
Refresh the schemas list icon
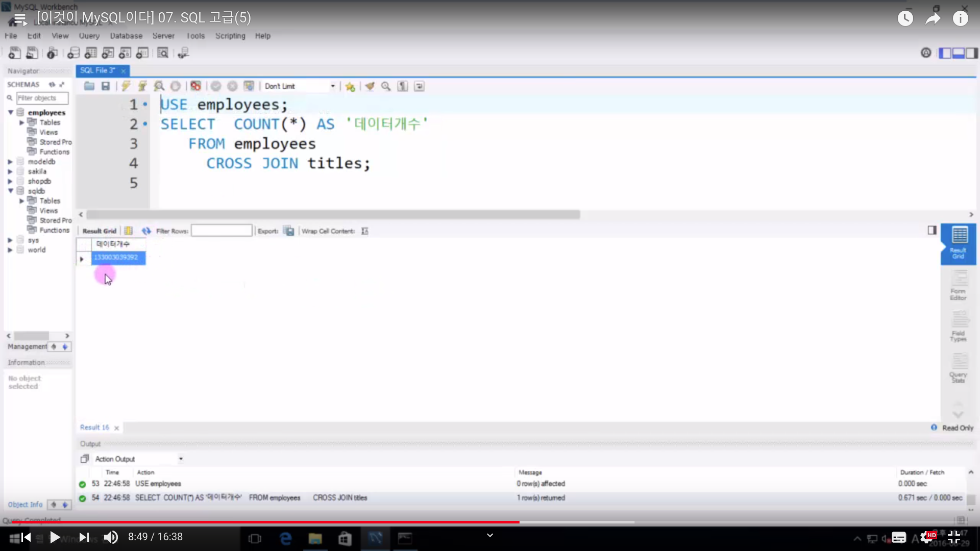(x=52, y=84)
